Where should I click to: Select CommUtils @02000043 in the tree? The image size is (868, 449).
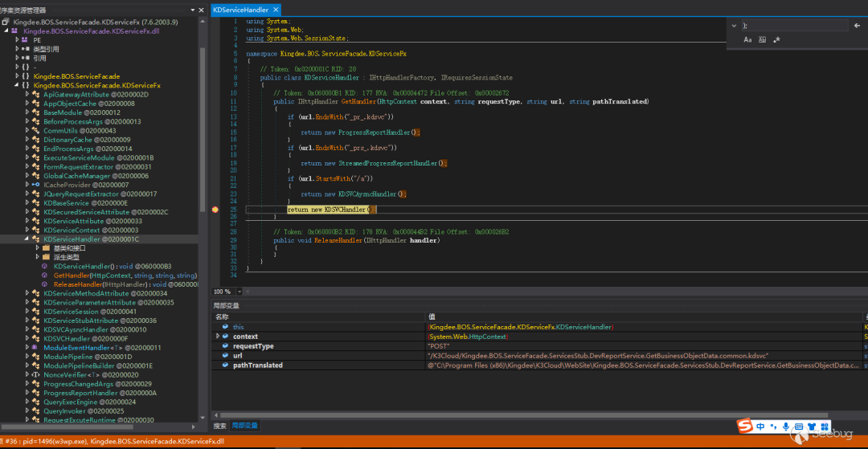(x=79, y=130)
